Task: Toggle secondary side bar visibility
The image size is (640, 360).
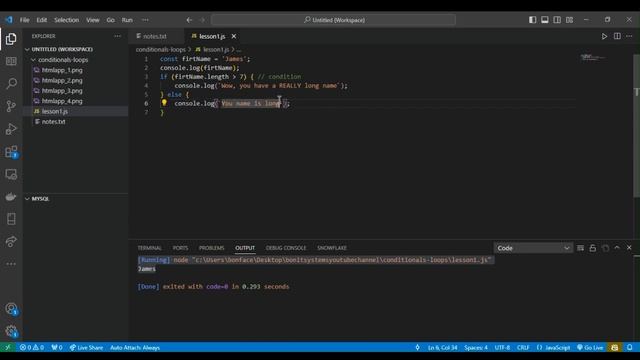Action: [557, 20]
